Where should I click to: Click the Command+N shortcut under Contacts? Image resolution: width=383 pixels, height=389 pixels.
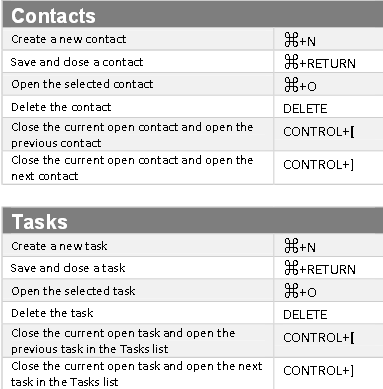tap(300, 40)
